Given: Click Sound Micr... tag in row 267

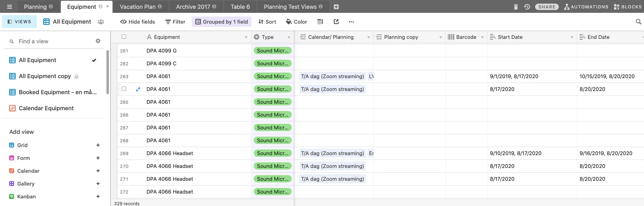Looking at the screenshot, I should (273, 128).
